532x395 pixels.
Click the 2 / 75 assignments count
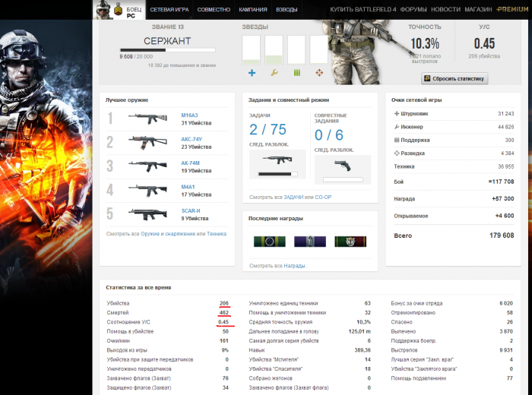[268, 130]
